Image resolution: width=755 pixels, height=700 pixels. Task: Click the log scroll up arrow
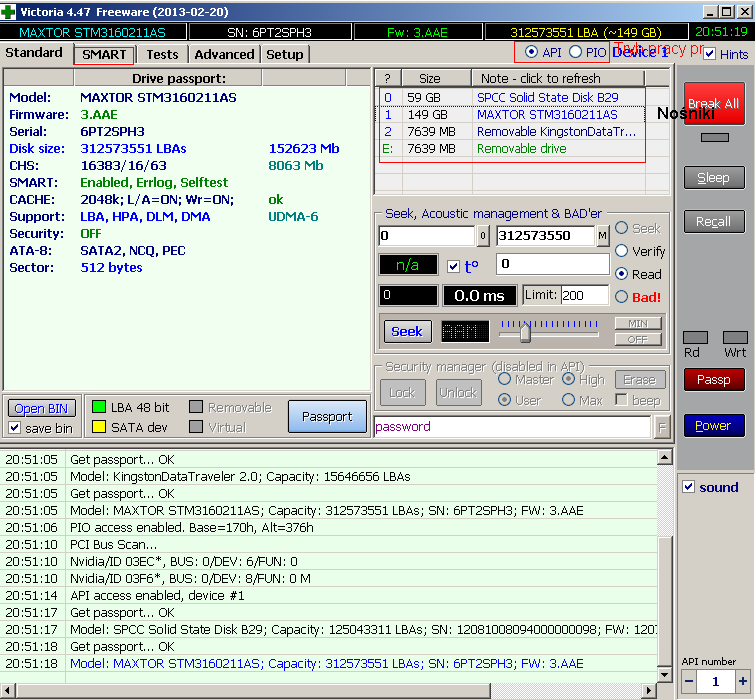coord(664,457)
